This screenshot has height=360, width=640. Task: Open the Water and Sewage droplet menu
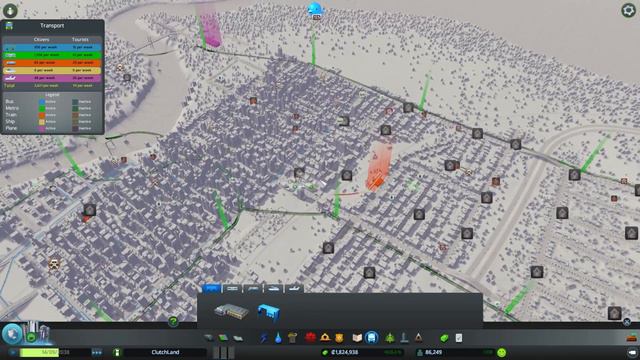pos(278,338)
